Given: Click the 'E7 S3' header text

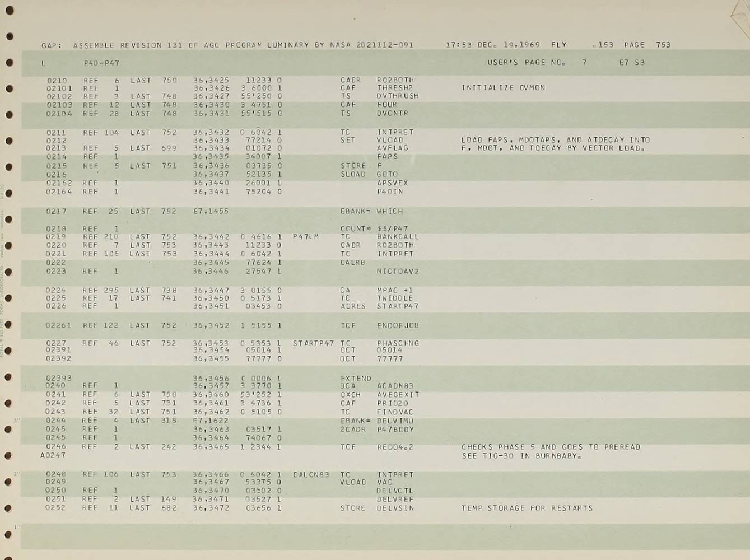Looking at the screenshot, I should 632,62.
